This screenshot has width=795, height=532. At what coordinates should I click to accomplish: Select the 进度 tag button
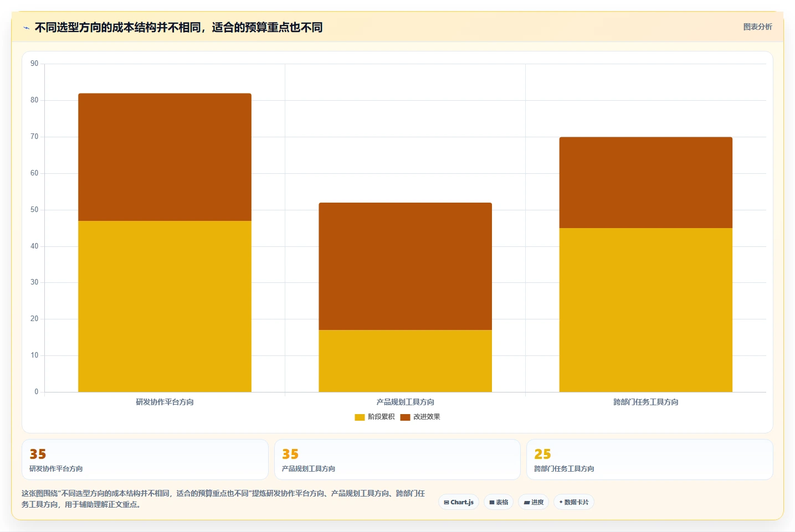[534, 502]
